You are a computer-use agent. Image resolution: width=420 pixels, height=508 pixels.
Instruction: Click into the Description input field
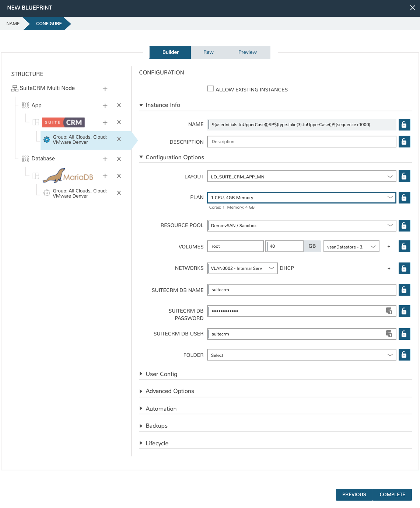pyautogui.click(x=301, y=142)
